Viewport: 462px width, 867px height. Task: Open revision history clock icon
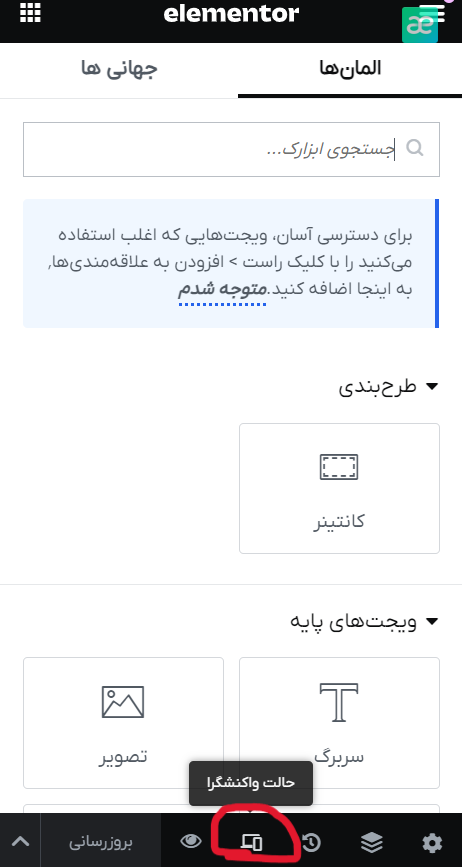[x=311, y=843]
